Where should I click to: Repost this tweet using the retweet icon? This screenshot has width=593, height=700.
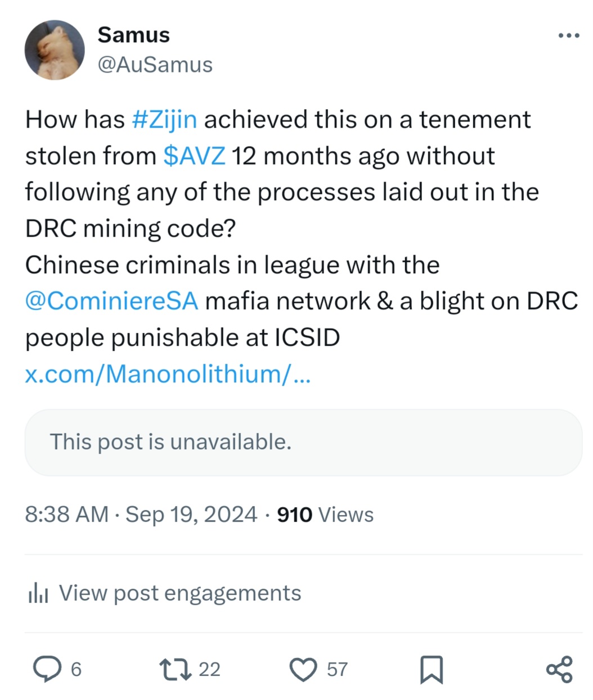click(x=176, y=669)
